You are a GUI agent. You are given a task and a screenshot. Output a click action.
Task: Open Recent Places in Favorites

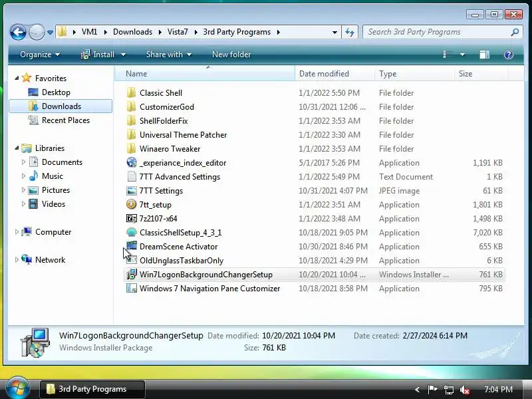[x=59, y=120]
